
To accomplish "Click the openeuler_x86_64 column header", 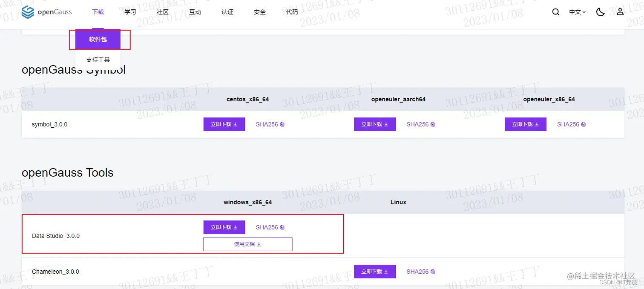I will click(x=549, y=99).
